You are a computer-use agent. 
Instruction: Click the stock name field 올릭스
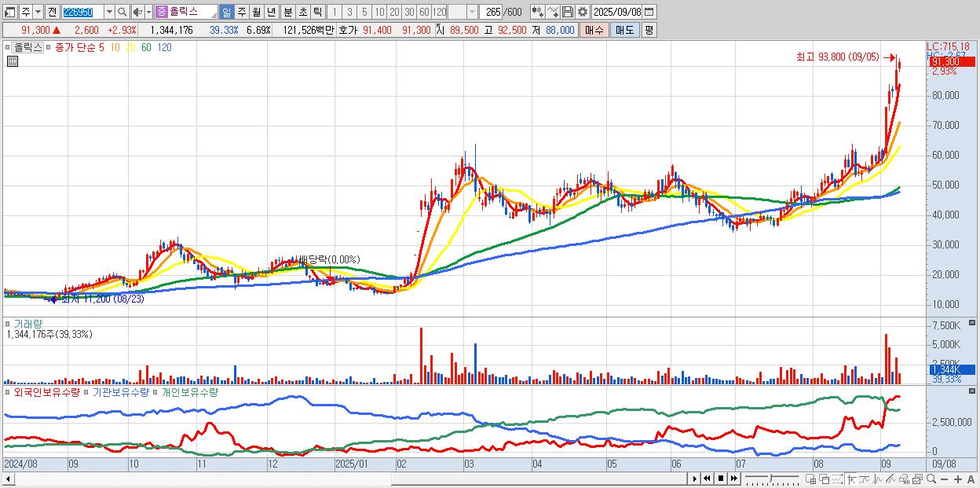[x=193, y=12]
